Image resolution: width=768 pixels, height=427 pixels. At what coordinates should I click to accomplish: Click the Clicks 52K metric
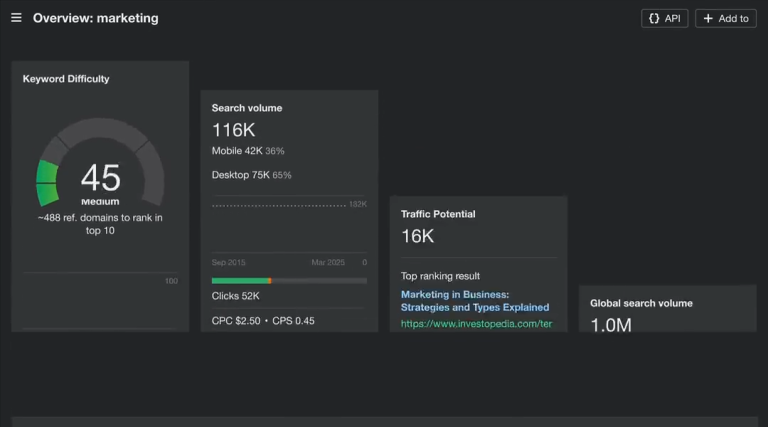[236, 296]
